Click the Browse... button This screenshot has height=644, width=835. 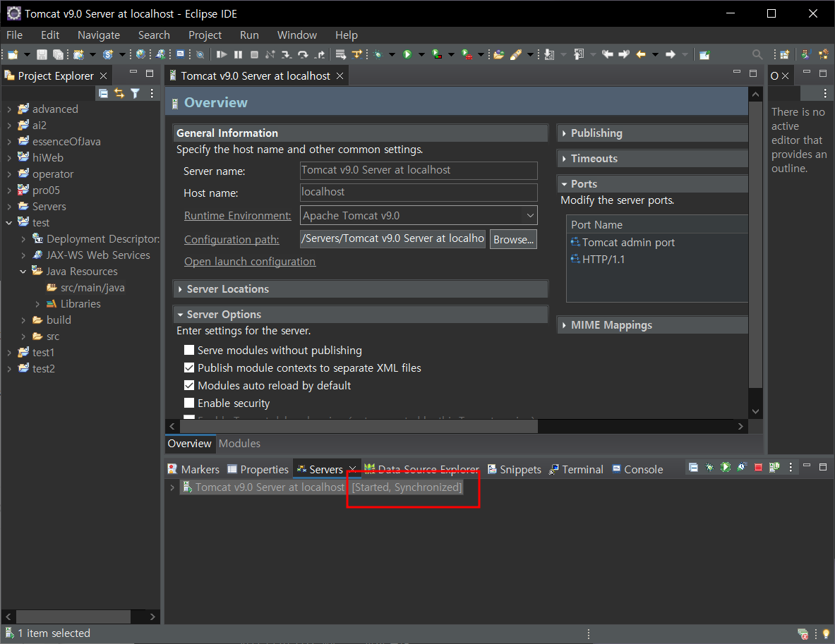coord(513,240)
